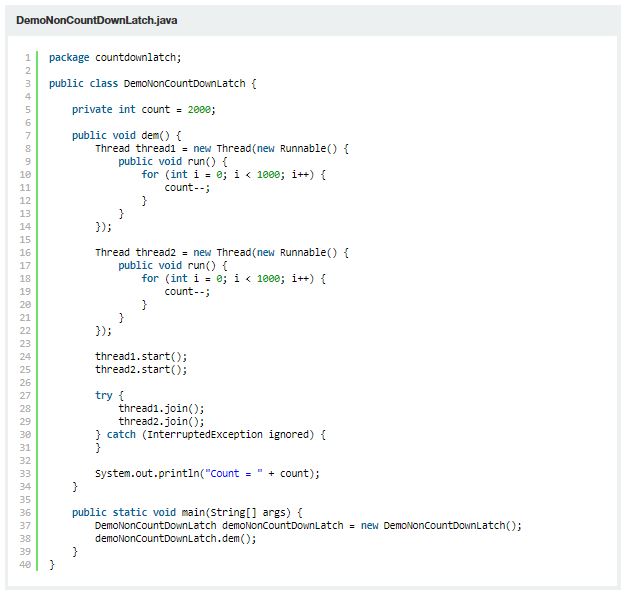Click line number 40 in the gutter
Image resolution: width=626 pixels, height=592 pixels.
pos(25,564)
